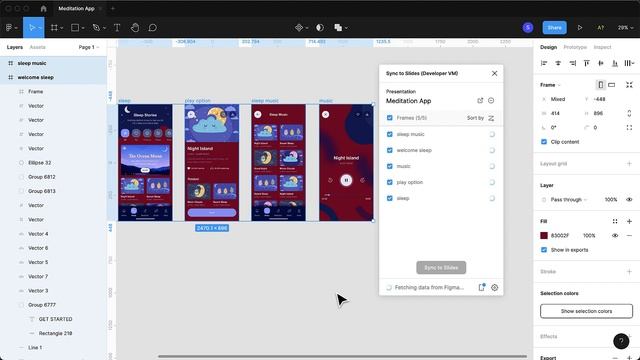Switch to the Prototype tab
640x360 pixels.
(x=575, y=47)
